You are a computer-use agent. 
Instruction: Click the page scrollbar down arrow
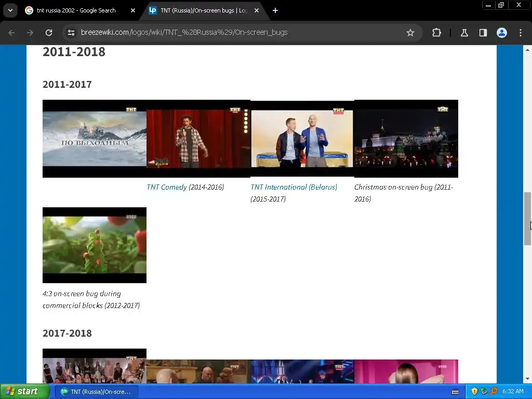[527, 379]
